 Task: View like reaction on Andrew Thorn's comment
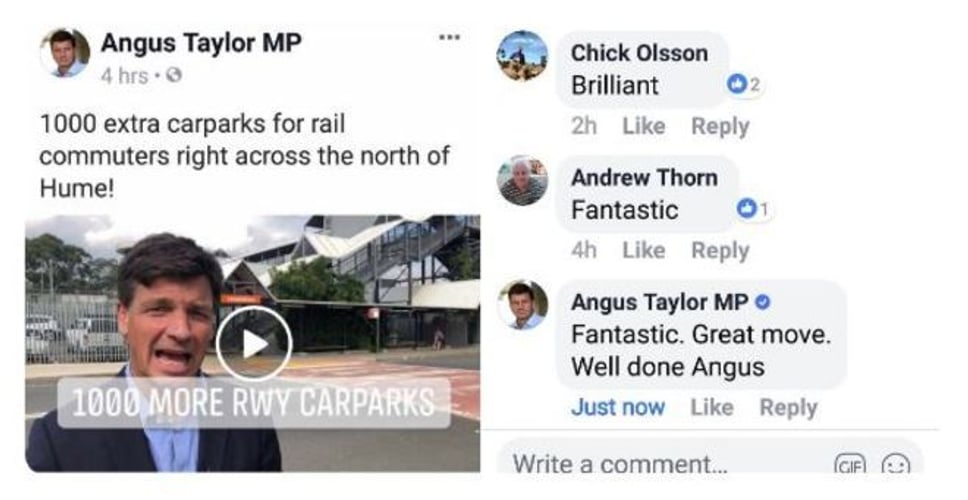[x=750, y=210]
